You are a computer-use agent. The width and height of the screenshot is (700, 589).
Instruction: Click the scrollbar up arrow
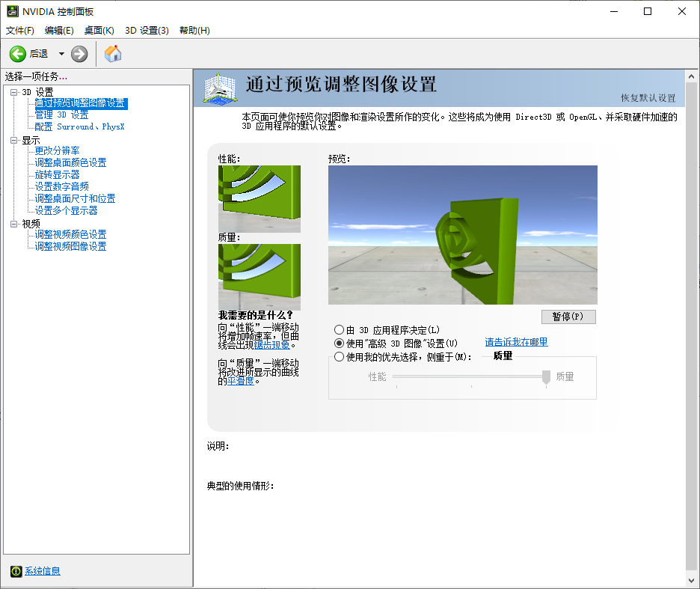692,76
